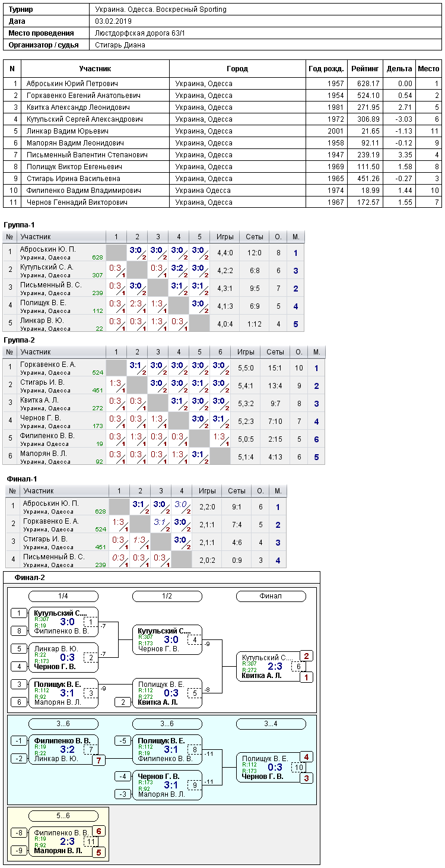Select the 3...4 placement round label
Screen dimensions: 445x868
tap(271, 724)
